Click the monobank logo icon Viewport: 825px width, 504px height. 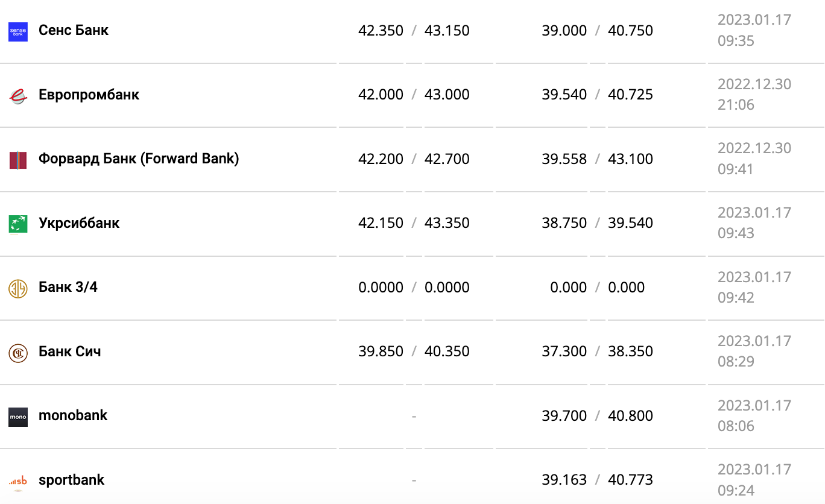18,417
